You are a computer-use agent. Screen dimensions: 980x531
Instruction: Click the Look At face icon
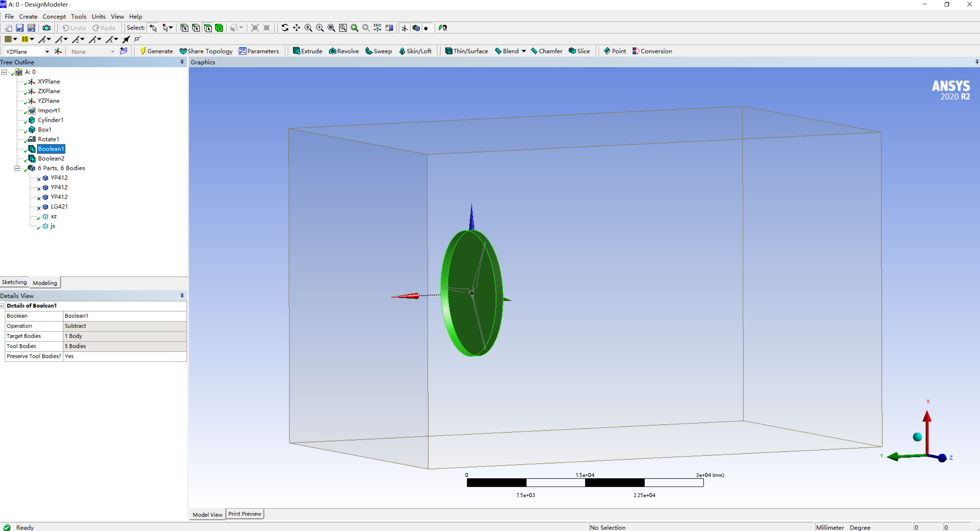(x=443, y=28)
